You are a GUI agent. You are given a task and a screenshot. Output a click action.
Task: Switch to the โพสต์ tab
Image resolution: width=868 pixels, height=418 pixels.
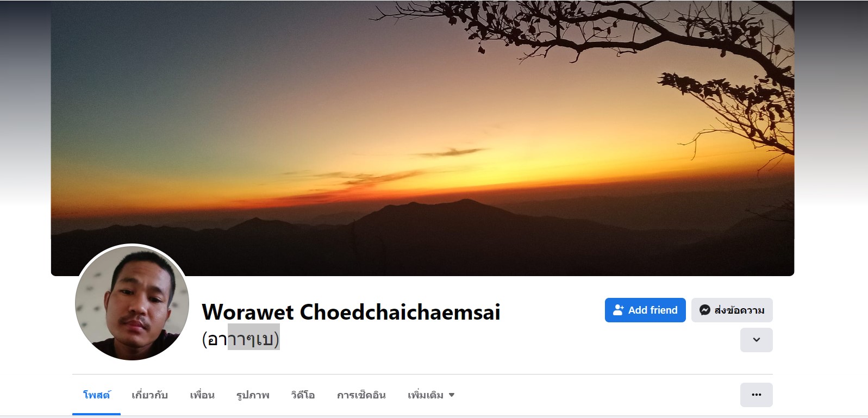pos(96,395)
